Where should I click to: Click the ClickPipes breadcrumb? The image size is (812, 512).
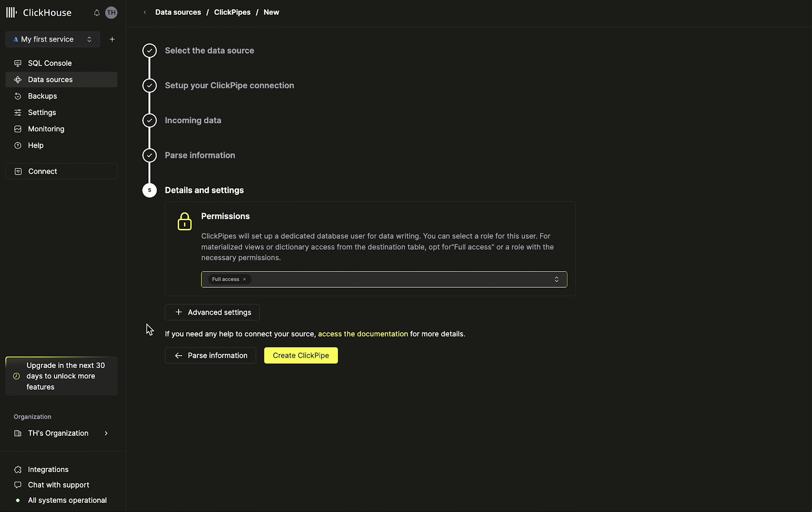(232, 12)
